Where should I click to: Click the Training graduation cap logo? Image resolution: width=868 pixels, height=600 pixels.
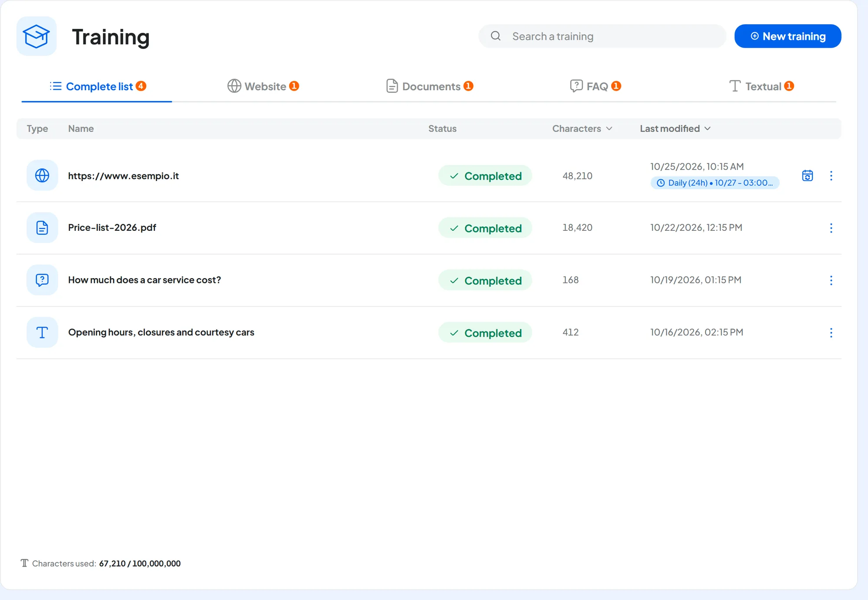(x=36, y=36)
